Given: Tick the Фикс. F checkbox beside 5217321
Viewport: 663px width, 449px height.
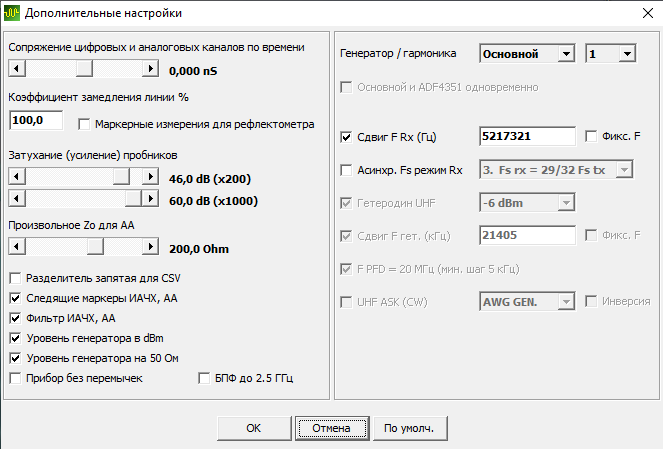Looking at the screenshot, I should 591,136.
